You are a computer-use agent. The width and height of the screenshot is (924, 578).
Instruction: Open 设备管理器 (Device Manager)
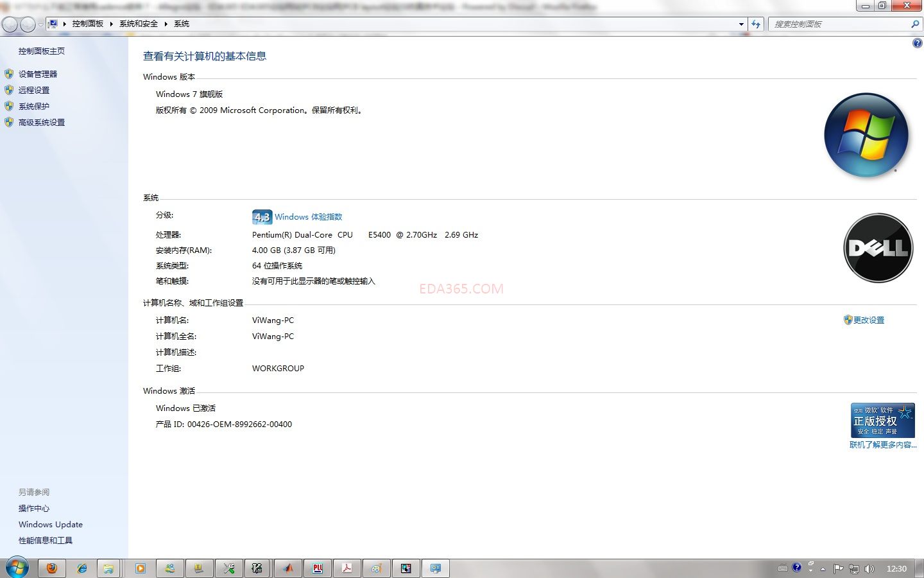coord(38,74)
